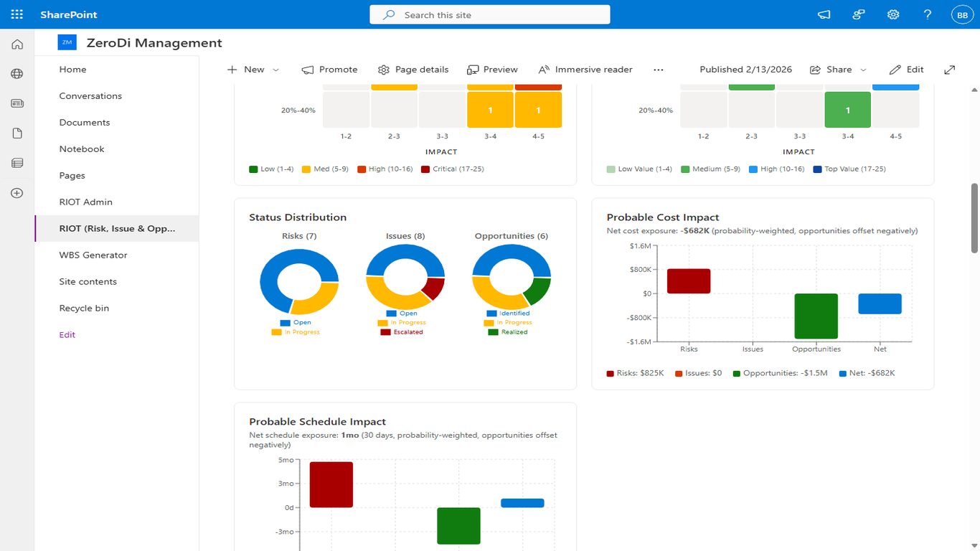Toggle the Realized legend in Opportunities chart
The width and height of the screenshot is (980, 551).
coord(508,332)
